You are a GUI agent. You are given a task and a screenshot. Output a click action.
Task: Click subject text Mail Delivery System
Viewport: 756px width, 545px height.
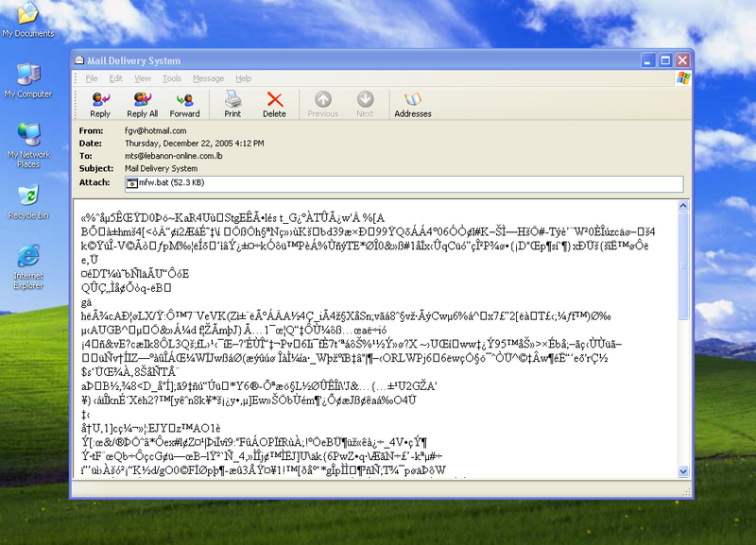point(161,168)
